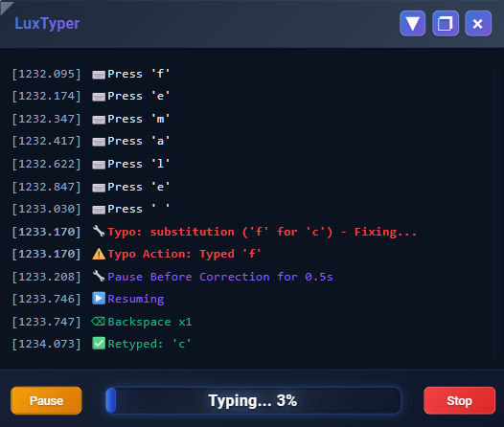Click the keyboard icon beside Press ' ' space
This screenshot has width=504, height=427.
(x=99, y=210)
